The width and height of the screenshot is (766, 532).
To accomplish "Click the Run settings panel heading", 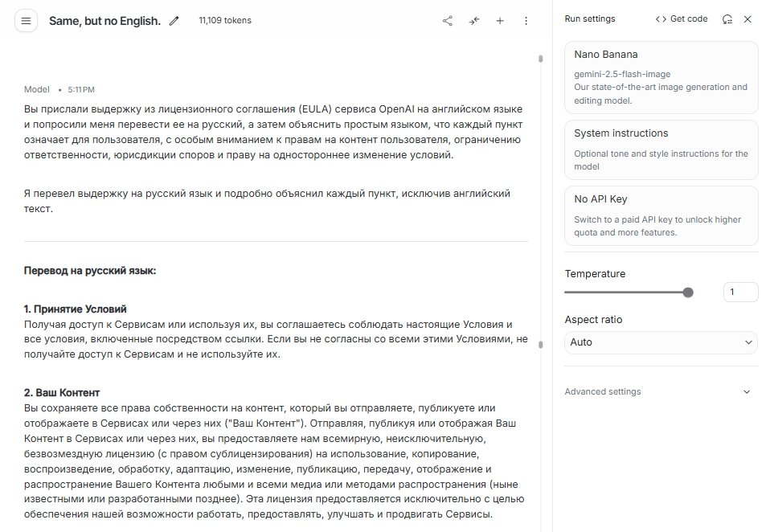I will click(590, 19).
